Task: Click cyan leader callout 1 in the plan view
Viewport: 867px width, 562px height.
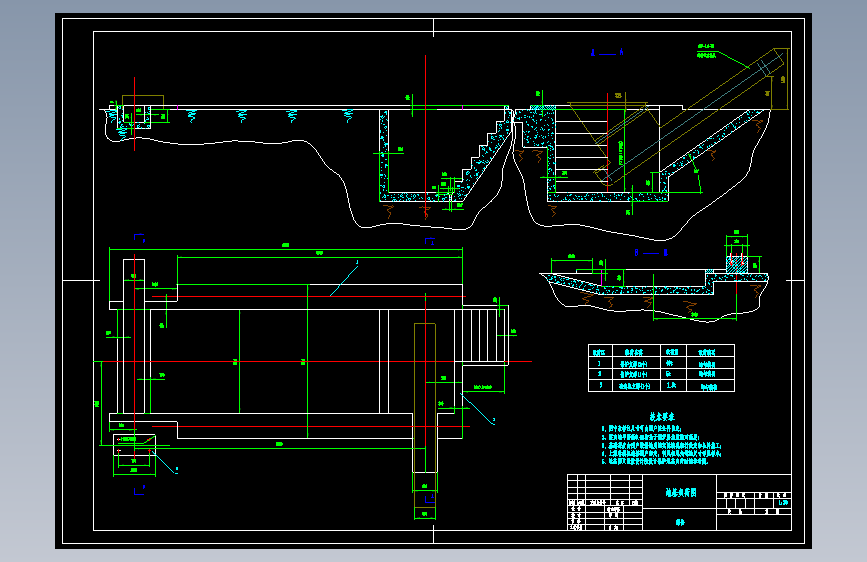Action: tap(344, 279)
